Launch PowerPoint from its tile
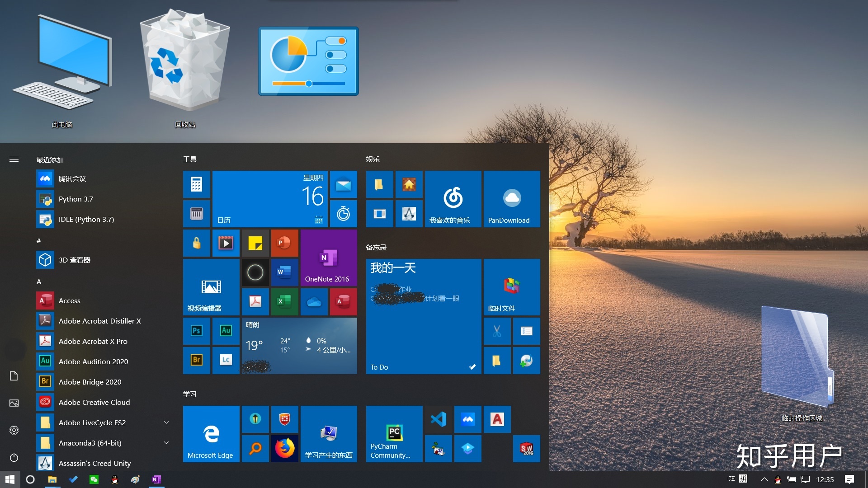 click(x=284, y=243)
